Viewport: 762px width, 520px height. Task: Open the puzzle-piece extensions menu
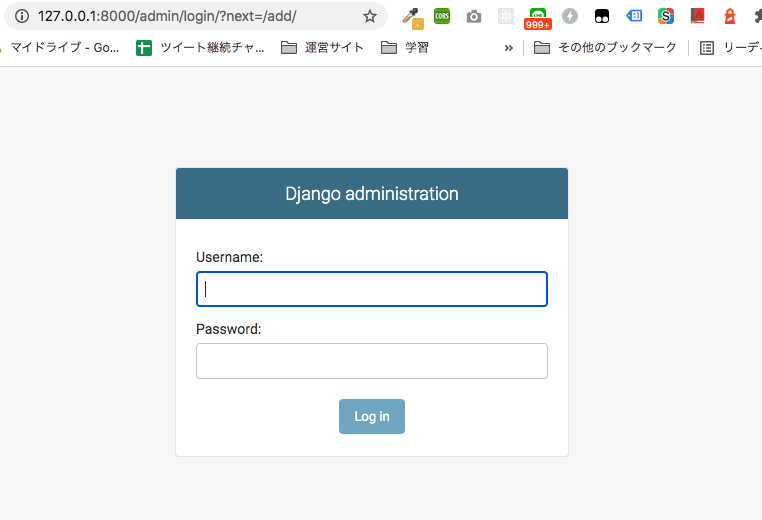(758, 16)
